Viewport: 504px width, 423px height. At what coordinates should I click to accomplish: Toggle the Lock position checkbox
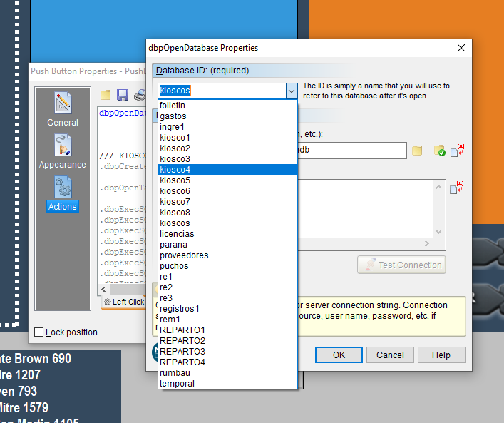(39, 332)
